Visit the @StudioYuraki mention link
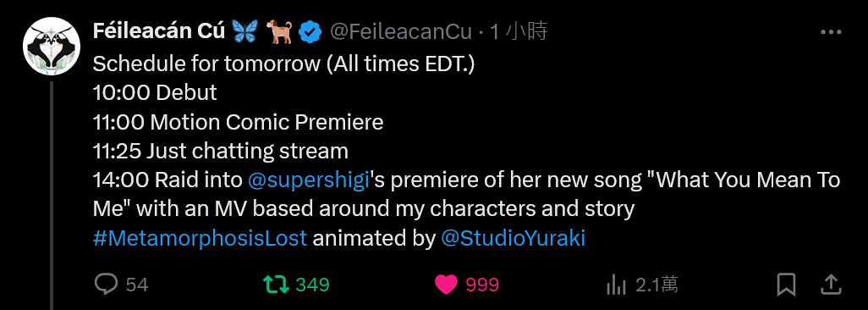This screenshot has height=310, width=868. click(x=514, y=239)
